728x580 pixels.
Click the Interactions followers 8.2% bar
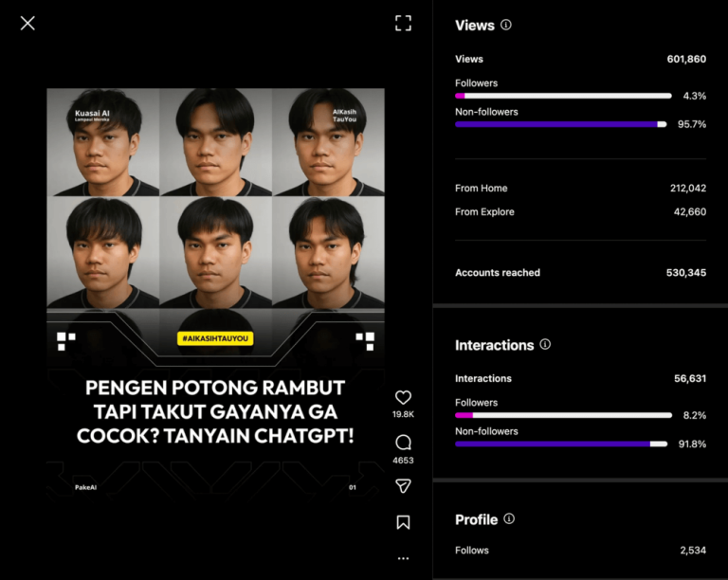pyautogui.click(x=563, y=415)
